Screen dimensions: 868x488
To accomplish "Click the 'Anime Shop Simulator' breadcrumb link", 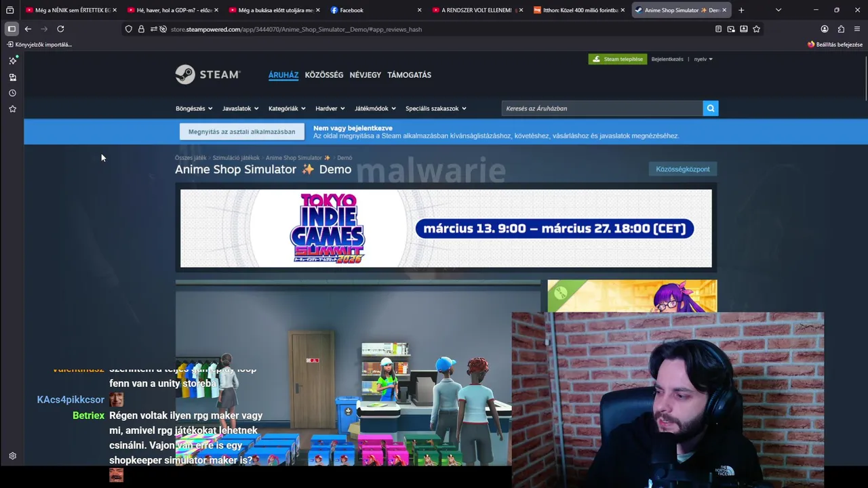I will pos(298,158).
